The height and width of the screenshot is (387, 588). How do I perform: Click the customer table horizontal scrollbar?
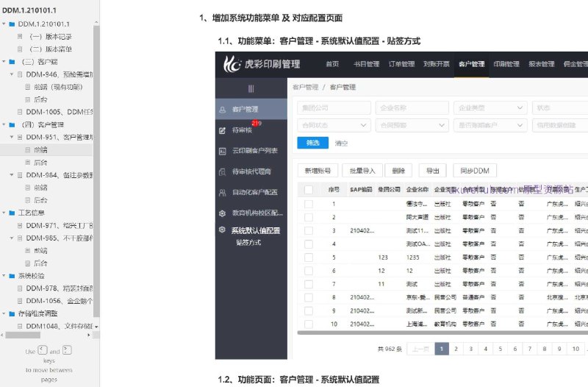click(442, 333)
